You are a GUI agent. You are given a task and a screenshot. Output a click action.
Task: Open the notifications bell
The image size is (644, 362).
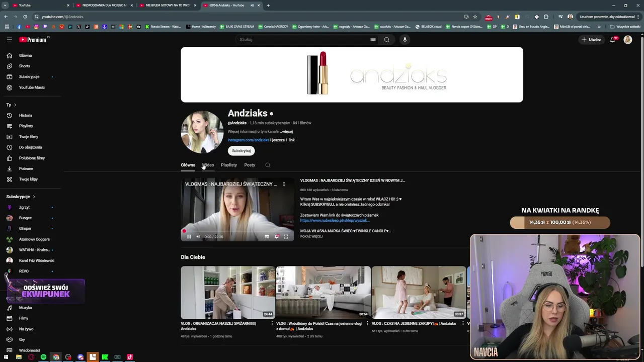[x=612, y=39]
